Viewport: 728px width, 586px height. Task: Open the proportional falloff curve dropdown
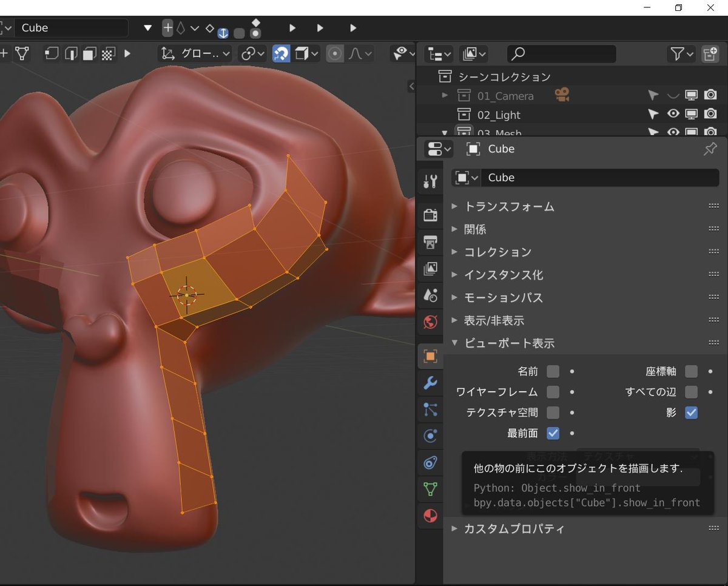coord(360,53)
